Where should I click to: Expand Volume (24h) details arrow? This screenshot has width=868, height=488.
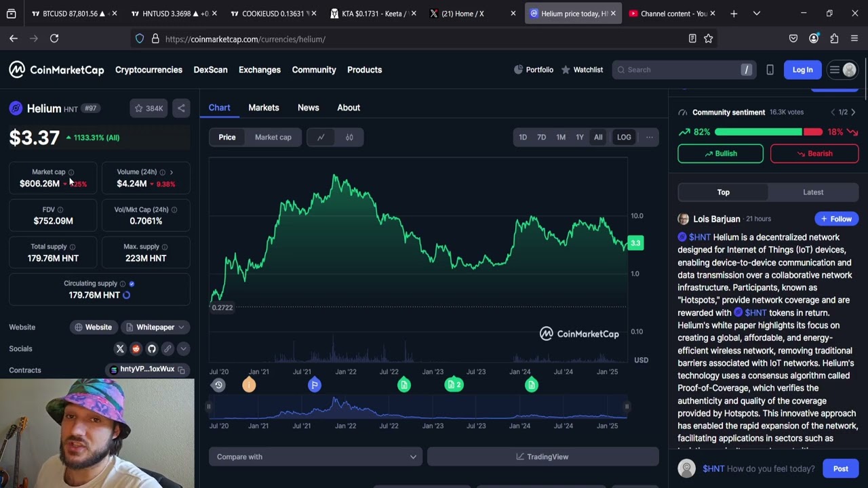coord(172,172)
